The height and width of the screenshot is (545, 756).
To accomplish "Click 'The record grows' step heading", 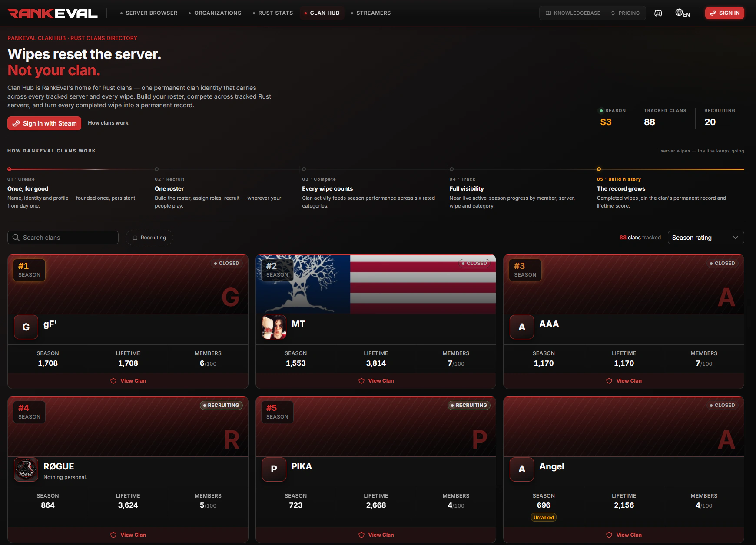I will (621, 188).
